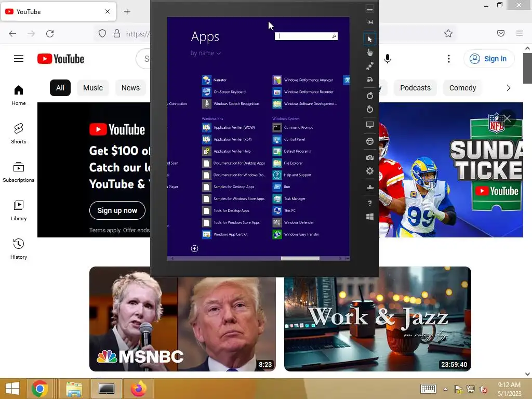
Task: Open This PC in Apps list
Action: [284, 211]
